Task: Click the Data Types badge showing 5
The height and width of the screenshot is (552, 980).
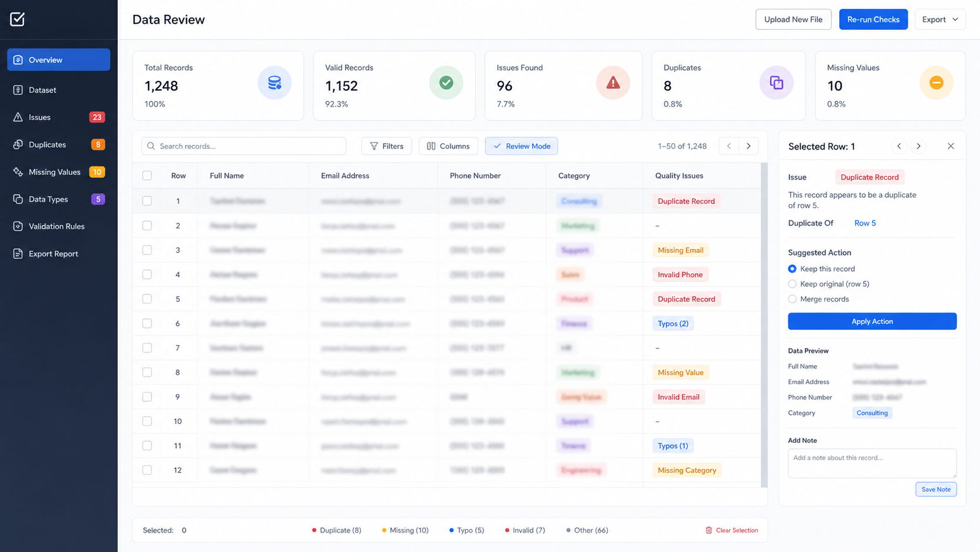Action: [x=98, y=199]
